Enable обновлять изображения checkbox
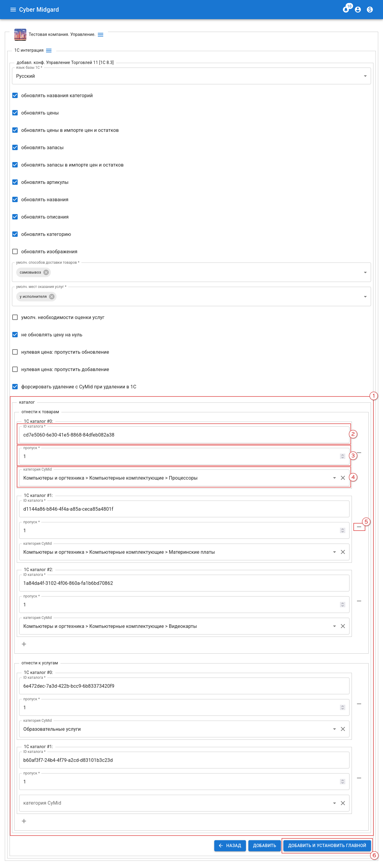 pos(15,252)
